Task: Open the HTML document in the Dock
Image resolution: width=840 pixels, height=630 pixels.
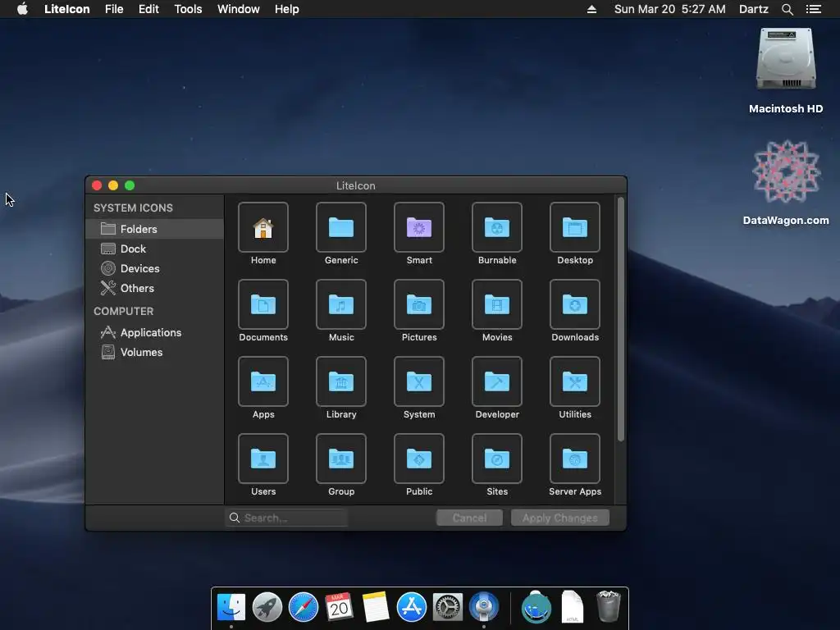Action: tap(572, 606)
